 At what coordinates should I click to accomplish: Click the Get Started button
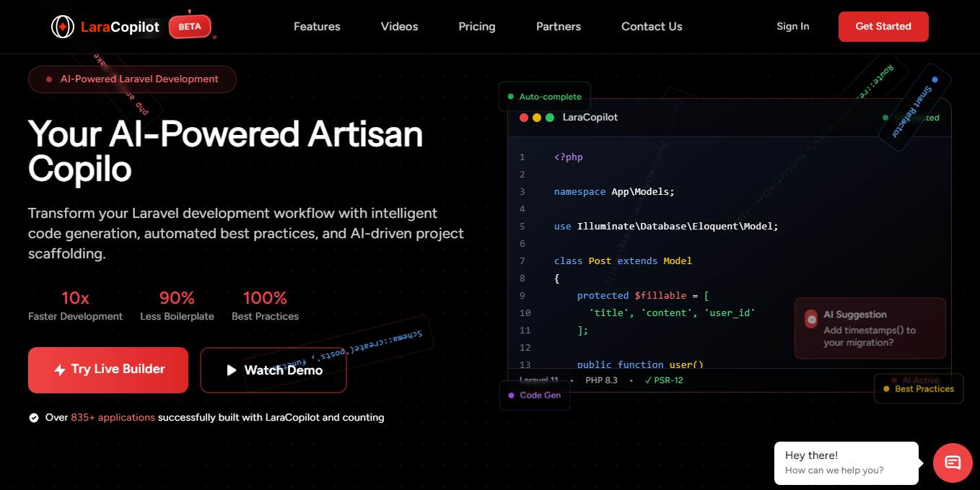pyautogui.click(x=883, y=27)
